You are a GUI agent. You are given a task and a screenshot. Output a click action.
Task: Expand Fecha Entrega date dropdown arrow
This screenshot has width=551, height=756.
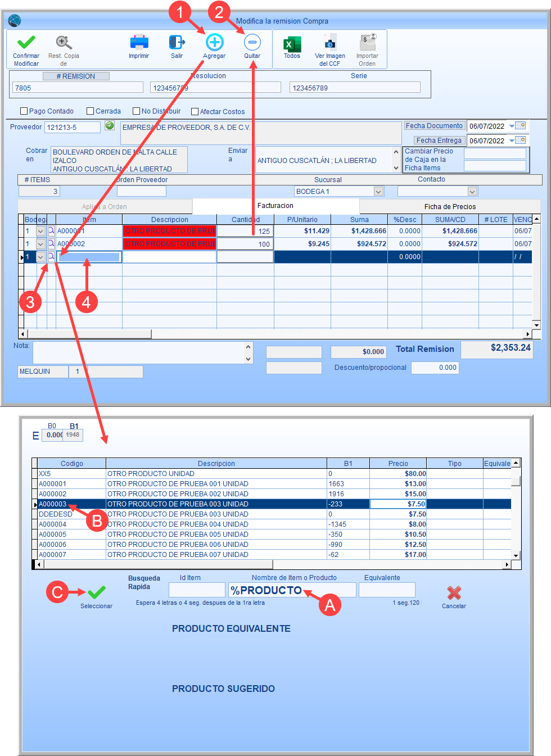coord(512,141)
